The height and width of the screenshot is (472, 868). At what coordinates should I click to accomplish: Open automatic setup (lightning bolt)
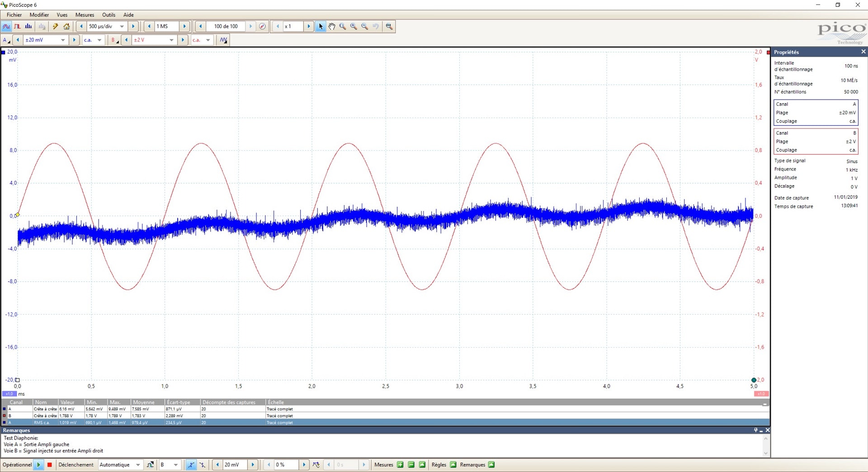[x=55, y=26]
